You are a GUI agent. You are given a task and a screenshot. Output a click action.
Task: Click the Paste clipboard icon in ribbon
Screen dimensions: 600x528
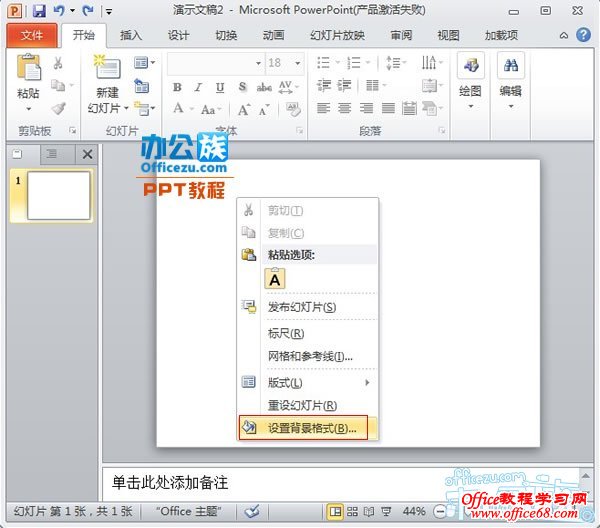coord(30,70)
